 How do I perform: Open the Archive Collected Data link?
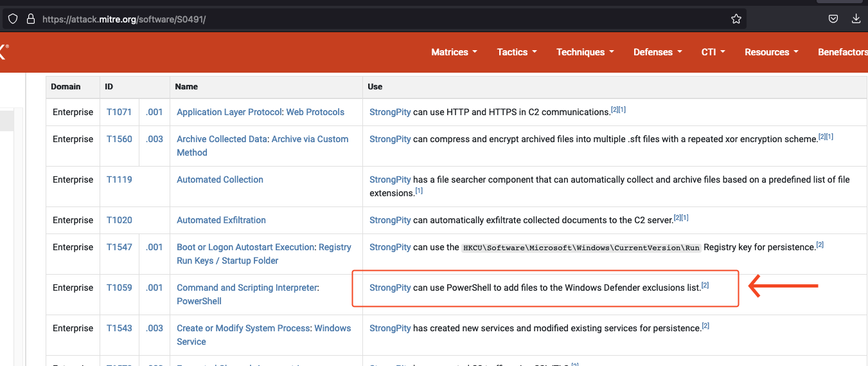[222, 139]
